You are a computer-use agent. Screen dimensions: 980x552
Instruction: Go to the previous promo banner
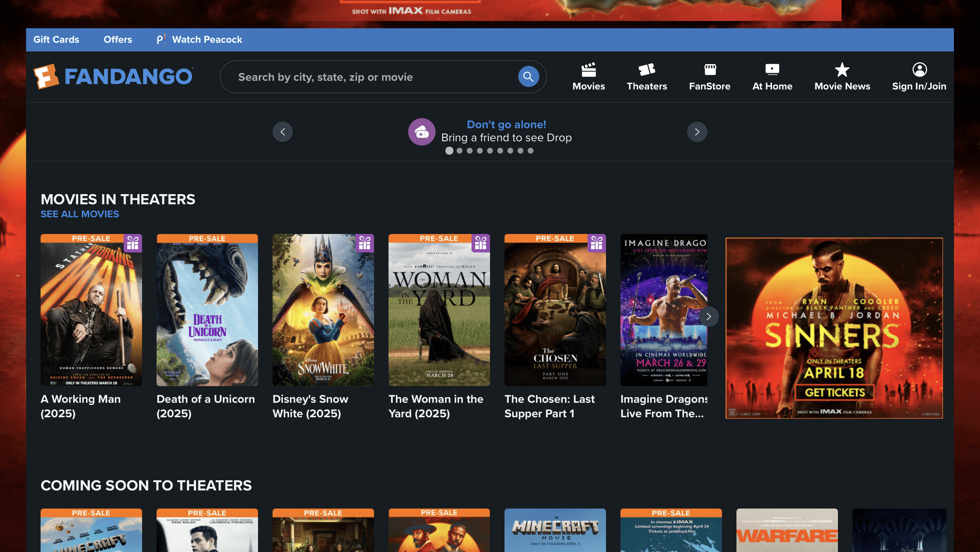click(x=282, y=132)
